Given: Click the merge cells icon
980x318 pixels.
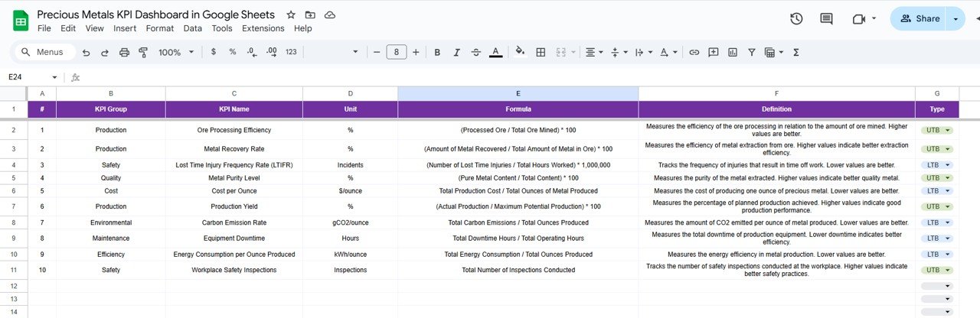Looking at the screenshot, I should 560,52.
